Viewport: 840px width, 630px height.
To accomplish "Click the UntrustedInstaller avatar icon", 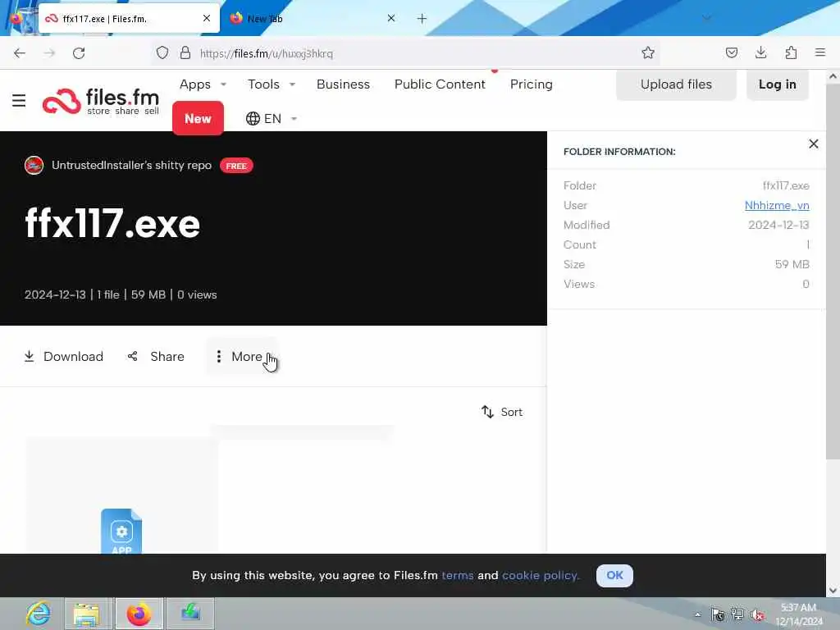I will tap(34, 165).
